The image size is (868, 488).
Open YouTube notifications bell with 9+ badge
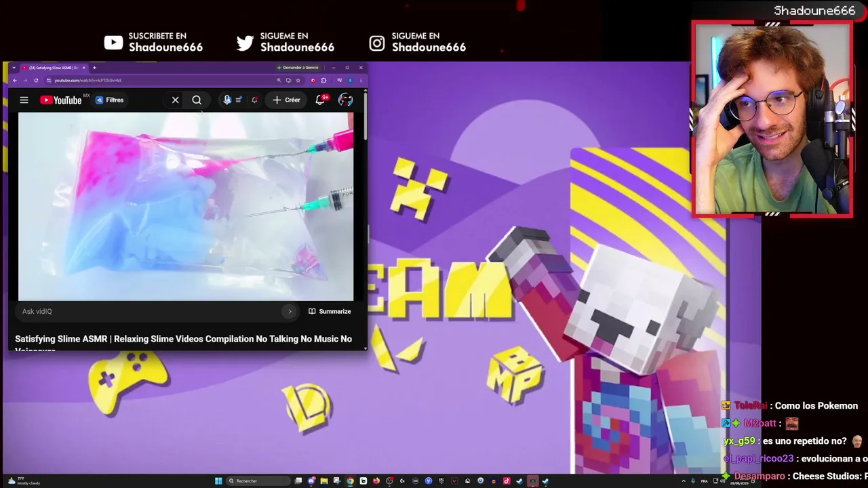pyautogui.click(x=320, y=100)
